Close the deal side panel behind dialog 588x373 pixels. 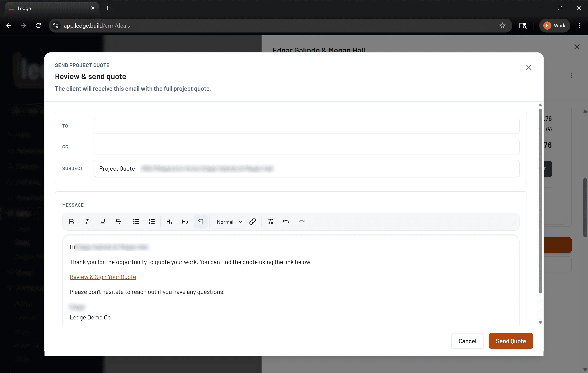tap(577, 47)
